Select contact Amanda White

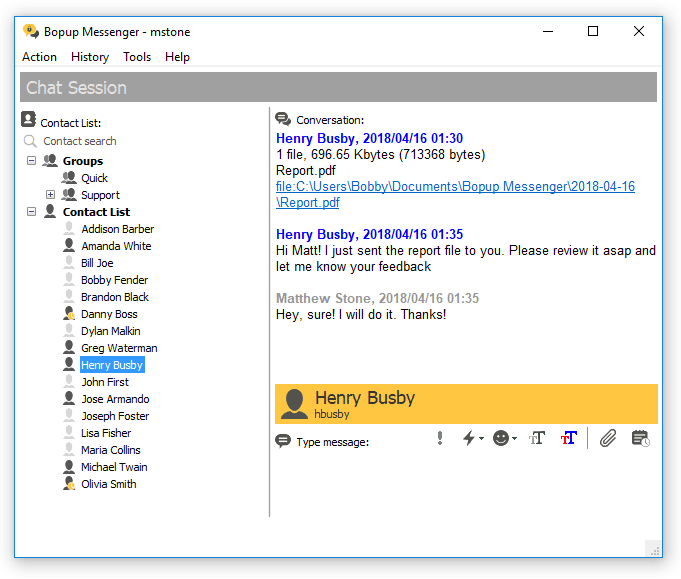116,246
